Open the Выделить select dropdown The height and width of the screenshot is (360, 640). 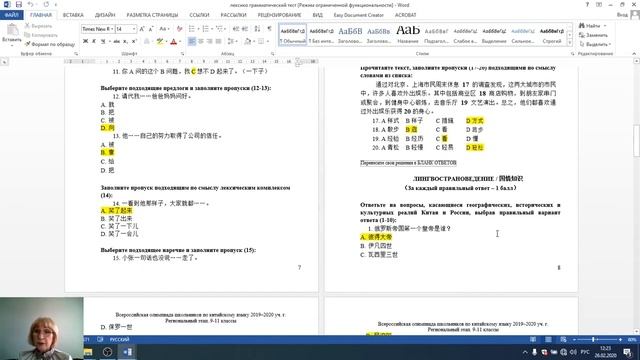click(x=595, y=44)
